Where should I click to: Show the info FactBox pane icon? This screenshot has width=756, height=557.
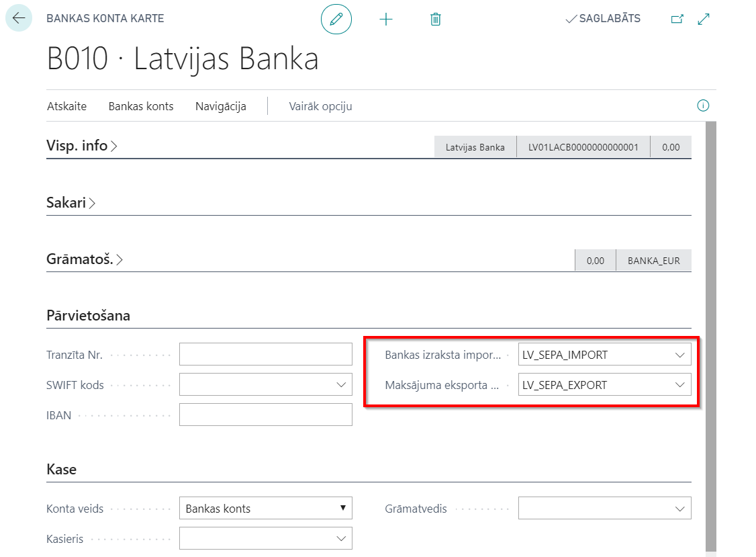[x=703, y=105]
